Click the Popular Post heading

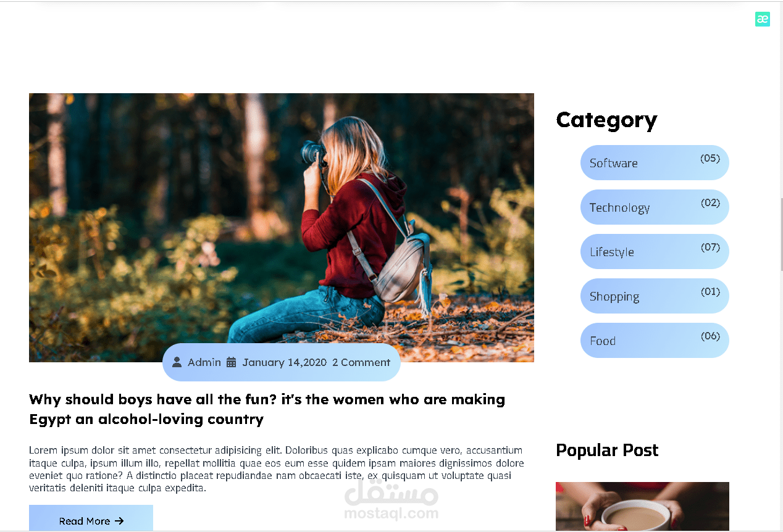coord(607,450)
